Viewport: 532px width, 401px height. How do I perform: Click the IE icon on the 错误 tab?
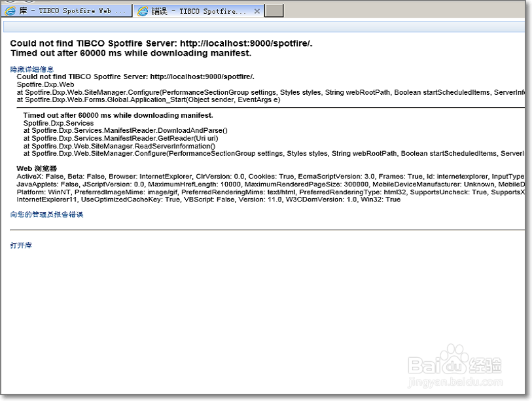coord(143,11)
